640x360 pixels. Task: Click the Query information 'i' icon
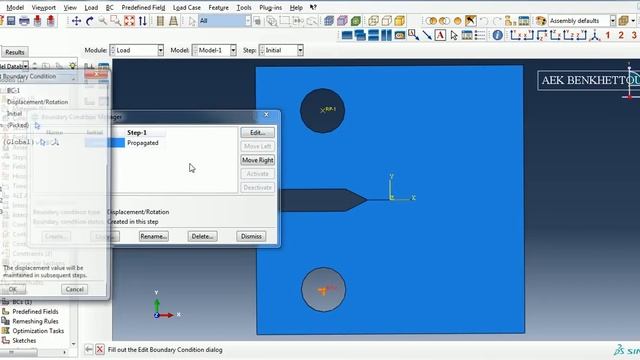pos(497,36)
